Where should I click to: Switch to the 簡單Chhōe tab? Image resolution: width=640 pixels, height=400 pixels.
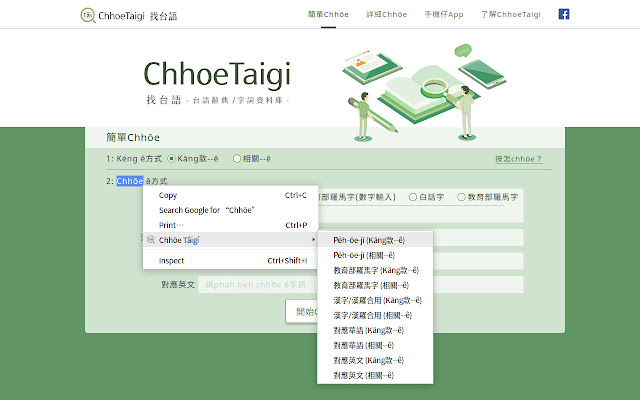[328, 15]
